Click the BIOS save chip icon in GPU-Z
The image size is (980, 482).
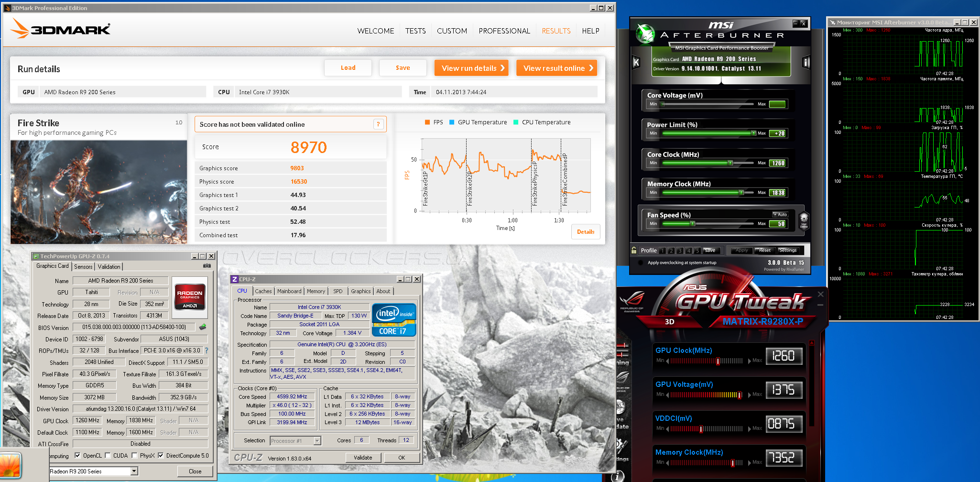point(203,327)
